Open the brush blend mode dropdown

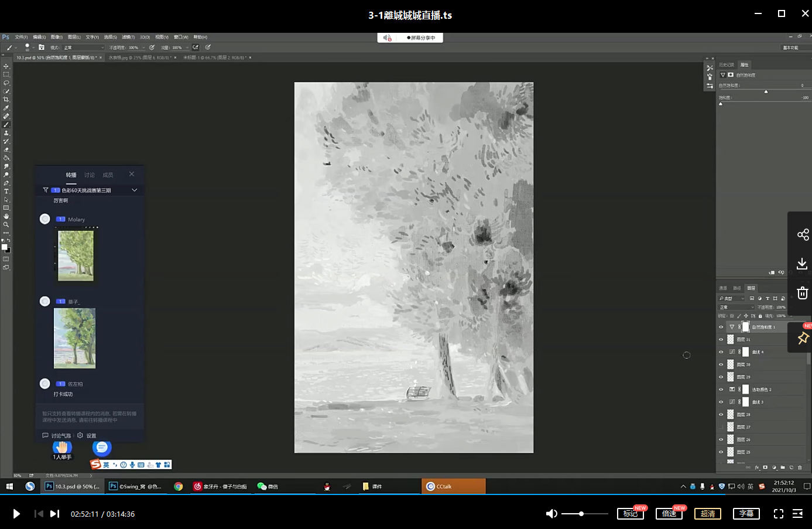pyautogui.click(x=83, y=47)
